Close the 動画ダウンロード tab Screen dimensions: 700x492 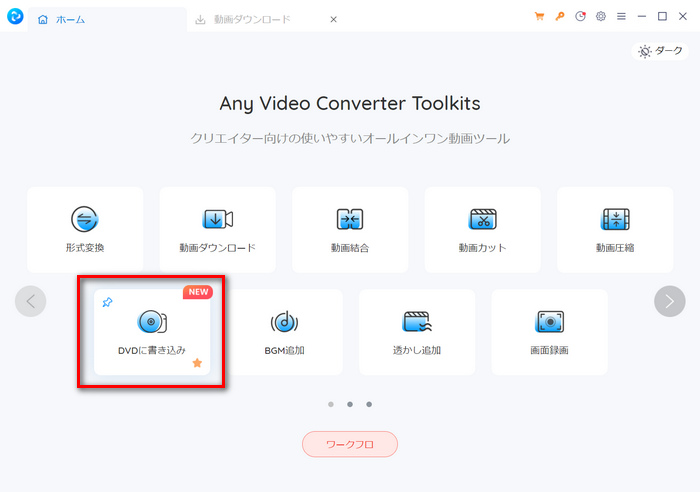click(333, 20)
